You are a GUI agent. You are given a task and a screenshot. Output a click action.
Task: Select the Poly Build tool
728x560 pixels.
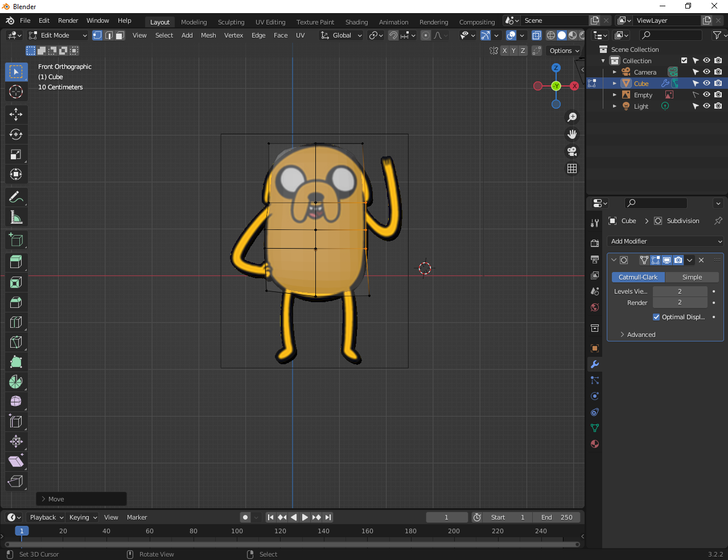[x=16, y=362]
